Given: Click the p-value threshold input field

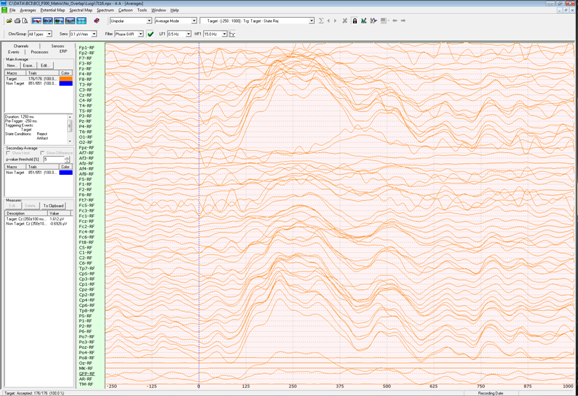Looking at the screenshot, I should (54, 159).
